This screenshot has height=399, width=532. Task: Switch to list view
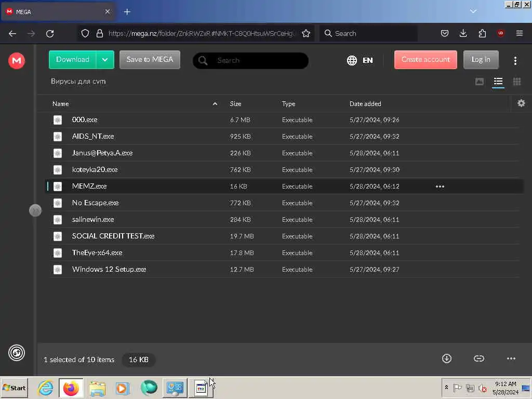[x=498, y=82]
